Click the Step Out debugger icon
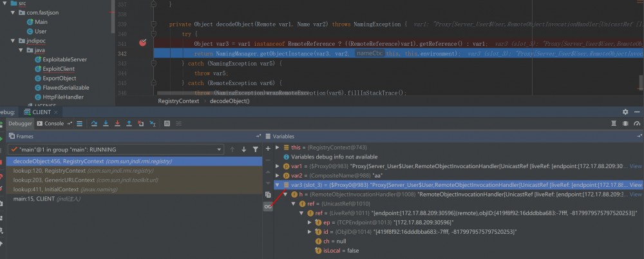Image resolution: width=644 pixels, height=259 pixels. click(129, 123)
